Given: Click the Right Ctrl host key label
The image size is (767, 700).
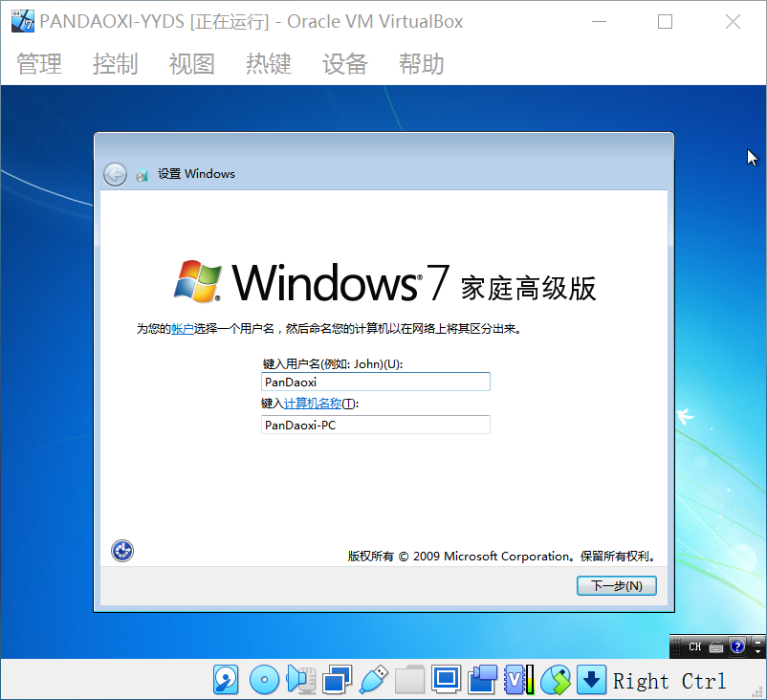Looking at the screenshot, I should tap(669, 681).
